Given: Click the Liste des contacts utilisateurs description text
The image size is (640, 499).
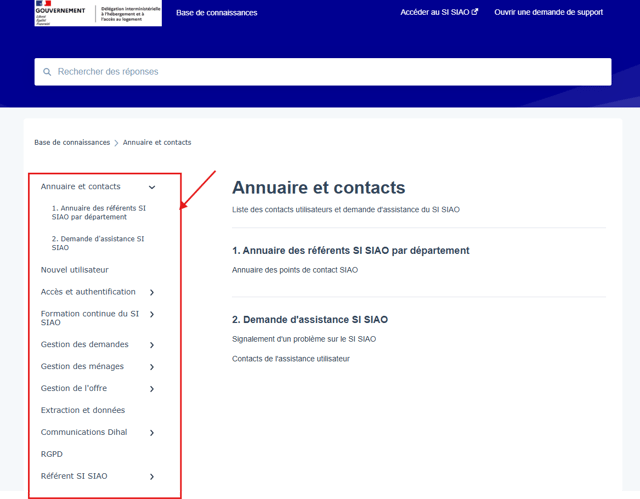Looking at the screenshot, I should (x=346, y=210).
